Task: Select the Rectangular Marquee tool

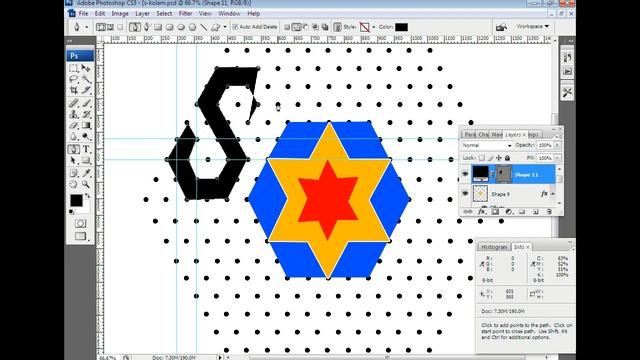Action: pos(74,68)
